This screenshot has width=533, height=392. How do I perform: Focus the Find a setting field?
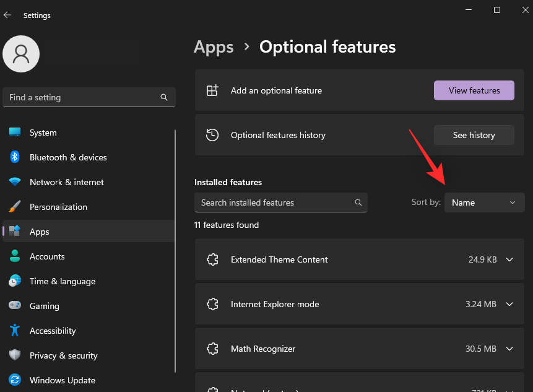[x=89, y=97]
